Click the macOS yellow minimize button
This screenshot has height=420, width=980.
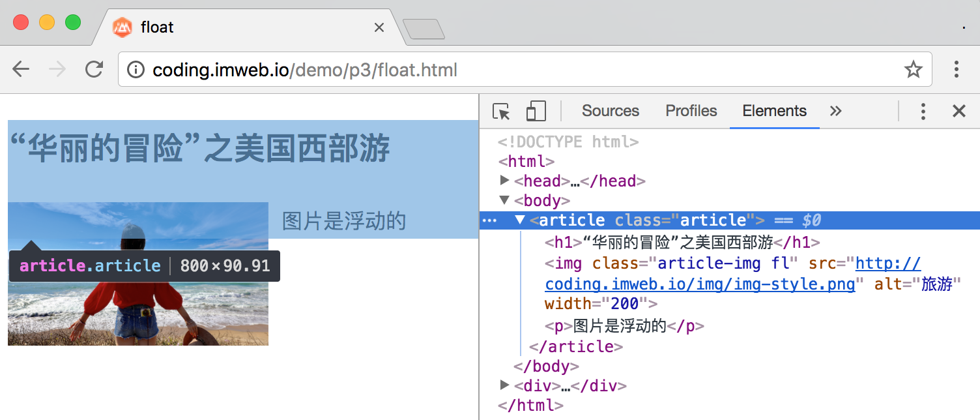point(47,22)
